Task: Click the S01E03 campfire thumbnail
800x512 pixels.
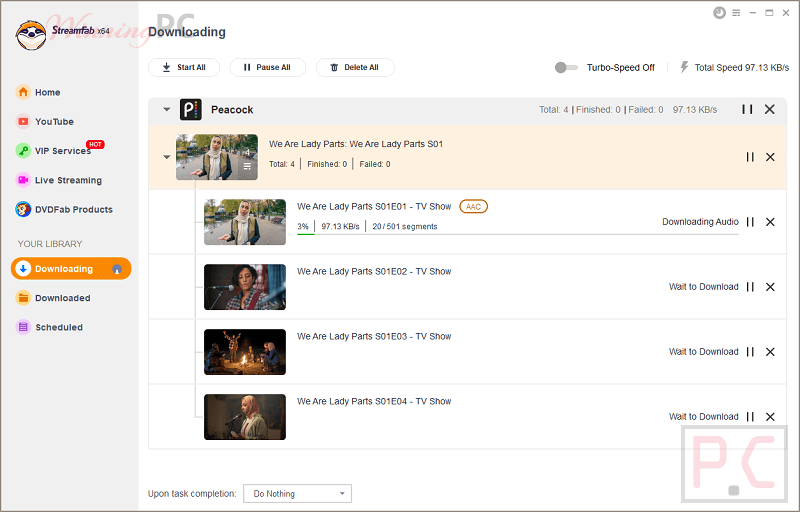Action: point(245,352)
